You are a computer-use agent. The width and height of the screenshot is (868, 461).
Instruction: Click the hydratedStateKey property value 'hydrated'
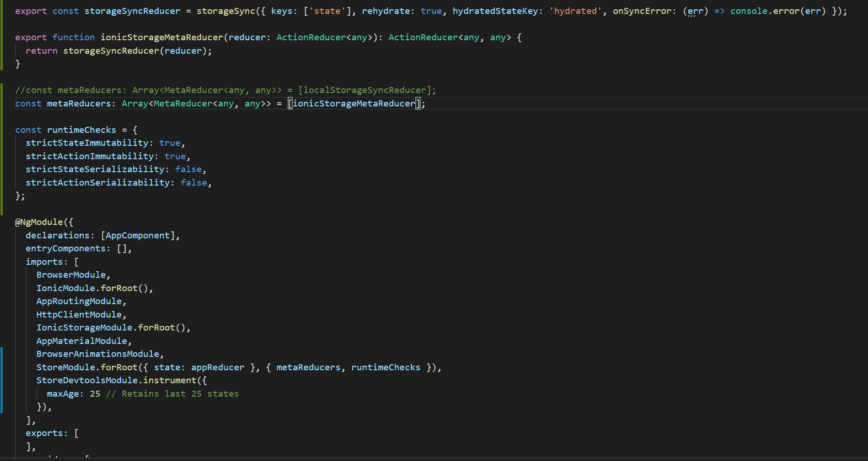tap(575, 10)
